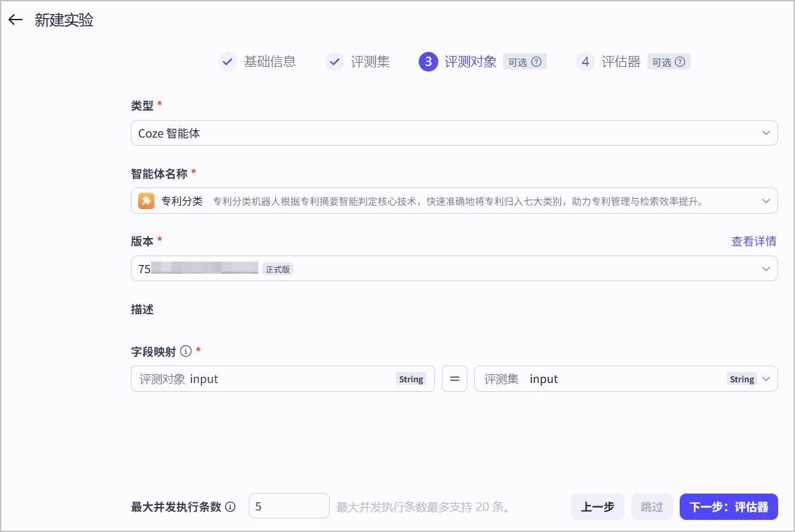This screenshot has width=795, height=532.
Task: Expand the 智能体名称 dropdown chevron
Action: click(x=765, y=201)
